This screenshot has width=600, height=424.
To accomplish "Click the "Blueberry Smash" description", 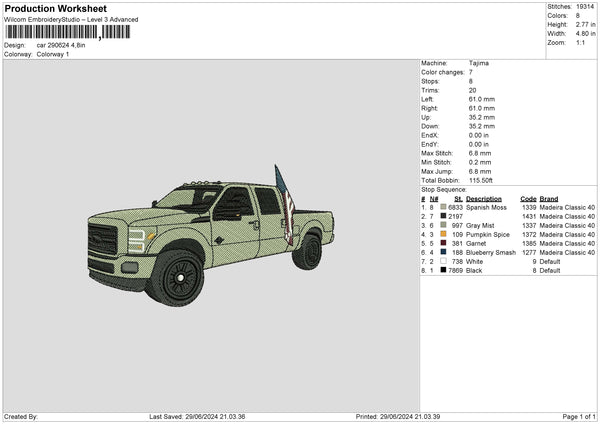I will point(491,253).
